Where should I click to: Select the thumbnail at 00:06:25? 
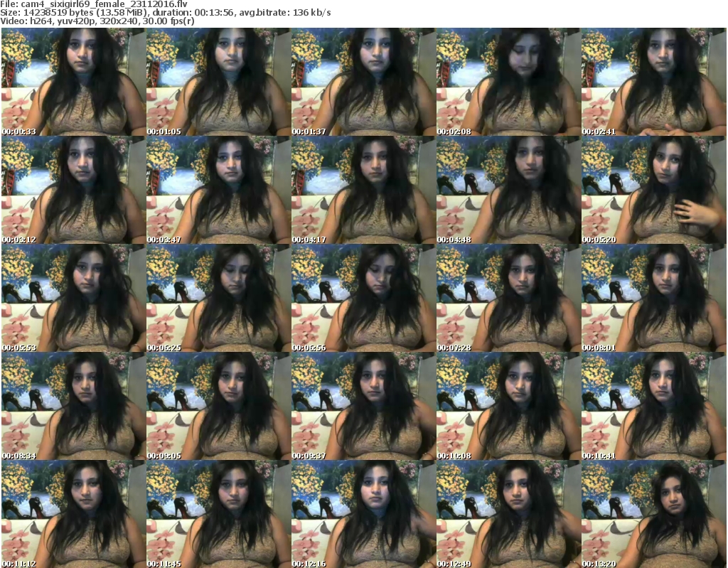[x=219, y=298]
